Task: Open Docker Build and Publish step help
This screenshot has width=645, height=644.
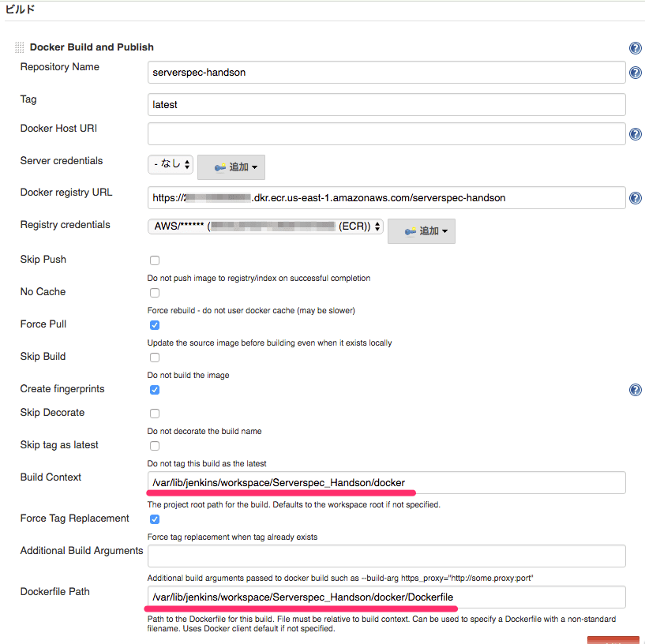Action: point(636,47)
